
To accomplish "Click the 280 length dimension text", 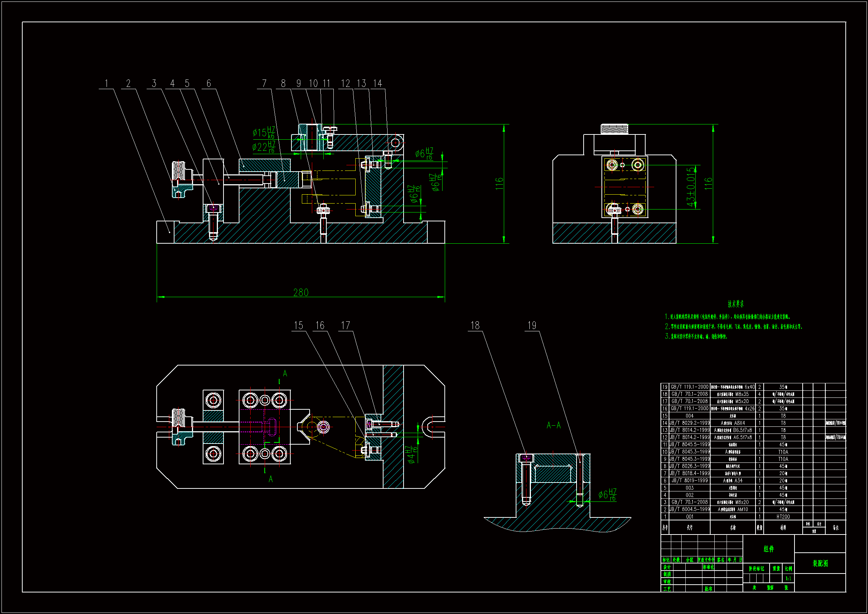I will (x=301, y=292).
